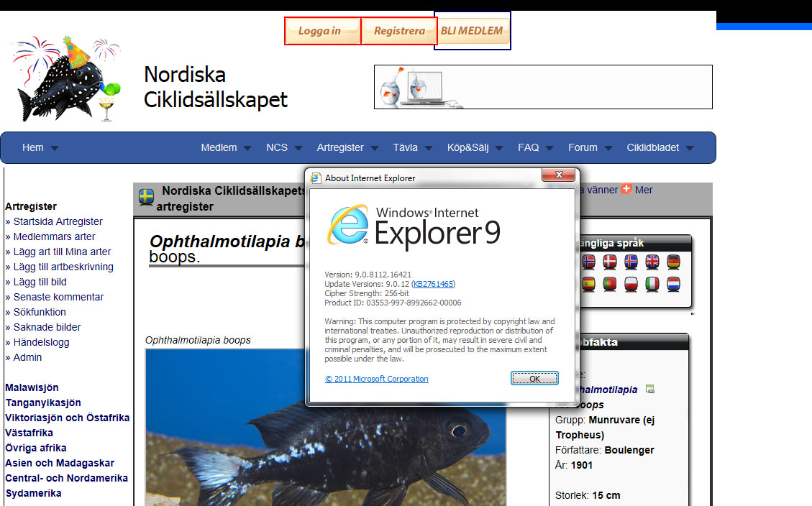Screen dimensions: 812x506
Task: Open the Övriga afrika link
Action: click(x=36, y=448)
